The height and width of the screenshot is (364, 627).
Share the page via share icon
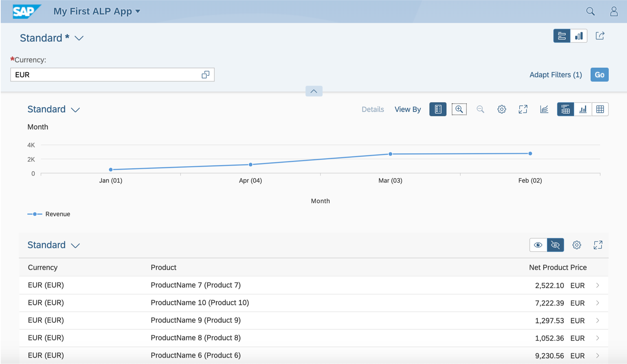point(600,36)
